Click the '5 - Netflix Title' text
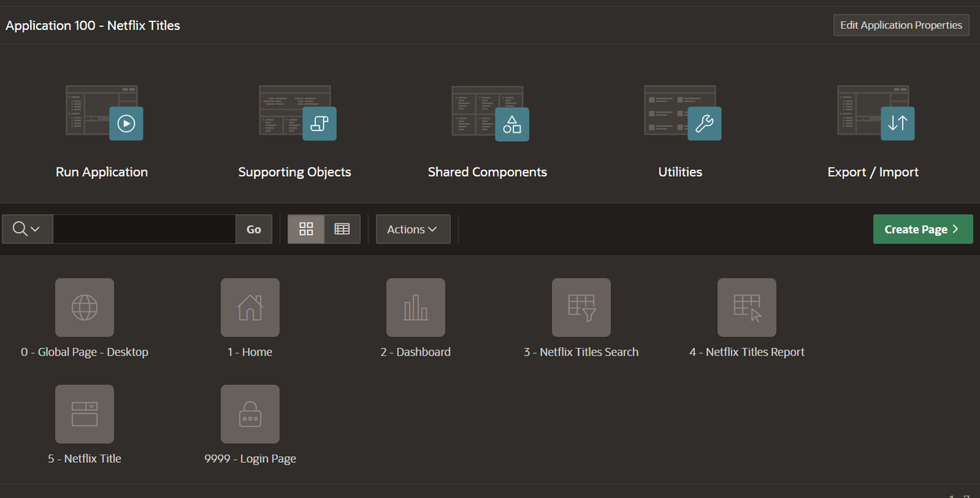 point(85,458)
